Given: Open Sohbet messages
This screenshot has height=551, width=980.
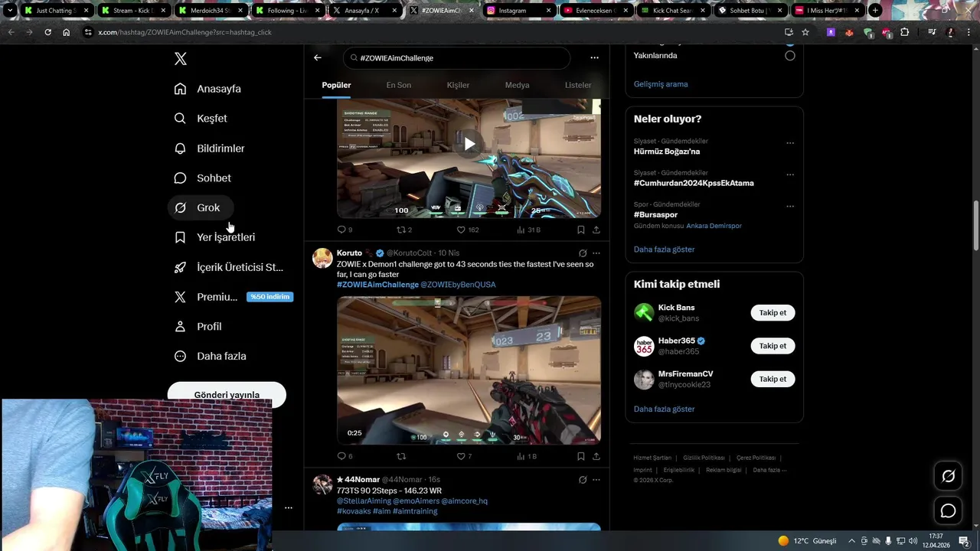Looking at the screenshot, I should pos(203,178).
